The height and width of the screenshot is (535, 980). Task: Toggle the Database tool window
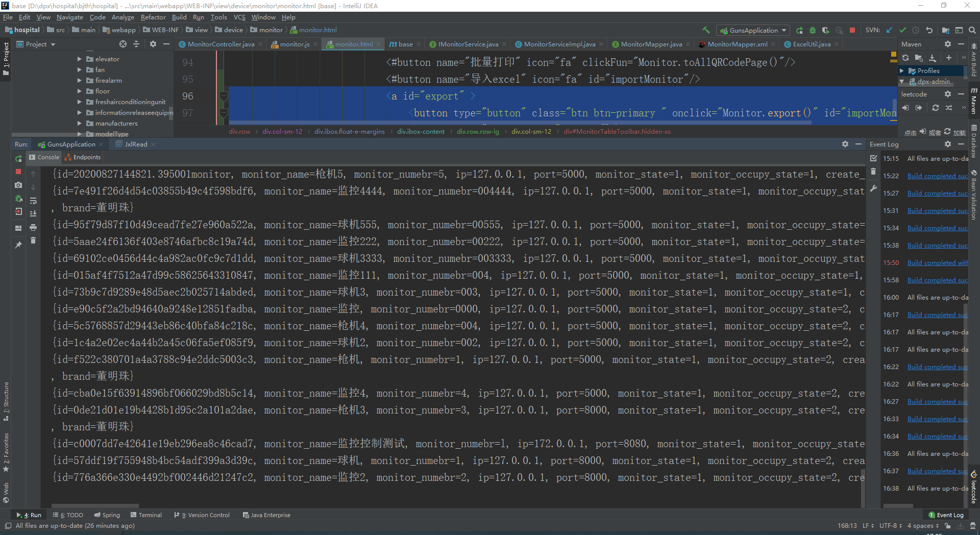974,142
